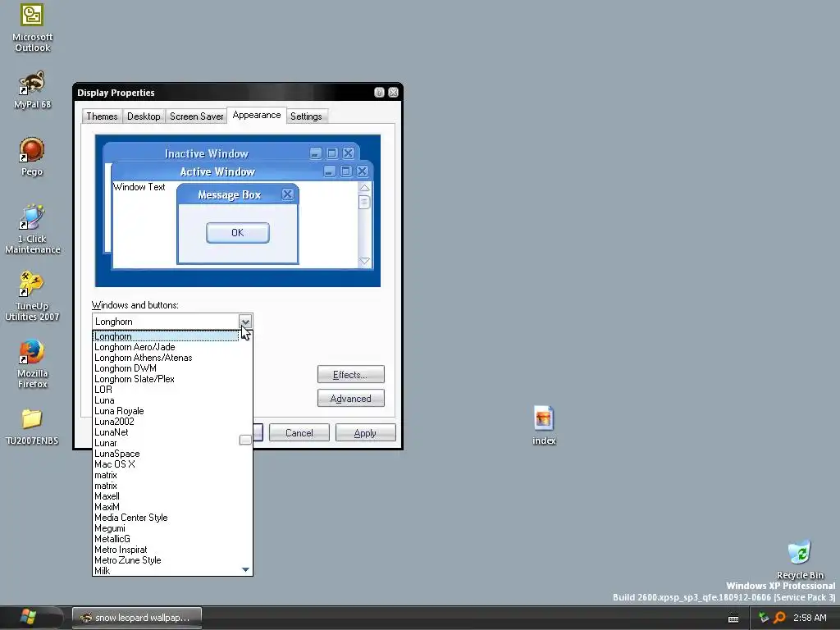The height and width of the screenshot is (630, 840).
Task: Choose LunaSpace style
Action: tap(166, 454)
